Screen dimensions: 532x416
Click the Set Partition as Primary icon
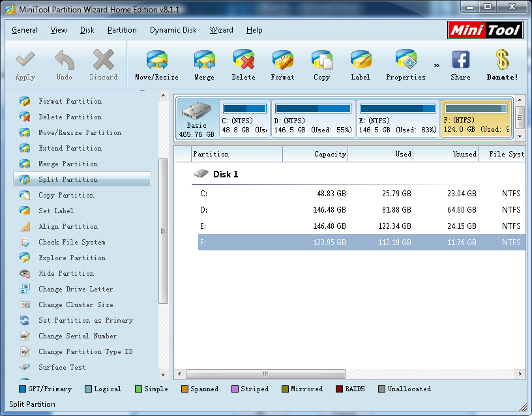pyautogui.click(x=25, y=320)
